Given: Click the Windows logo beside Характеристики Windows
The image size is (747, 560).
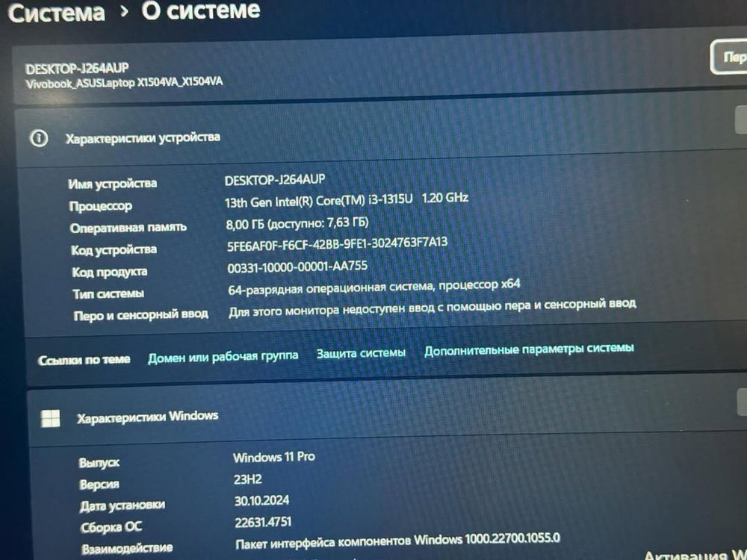Looking at the screenshot, I should [51, 419].
